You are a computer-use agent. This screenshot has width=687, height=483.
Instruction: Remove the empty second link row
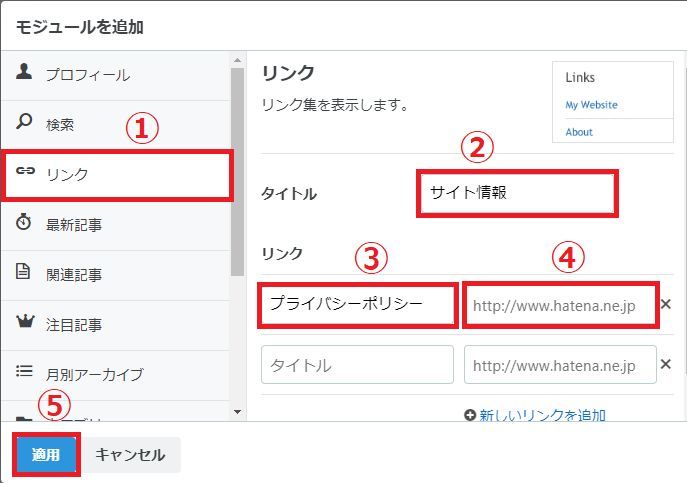click(666, 364)
